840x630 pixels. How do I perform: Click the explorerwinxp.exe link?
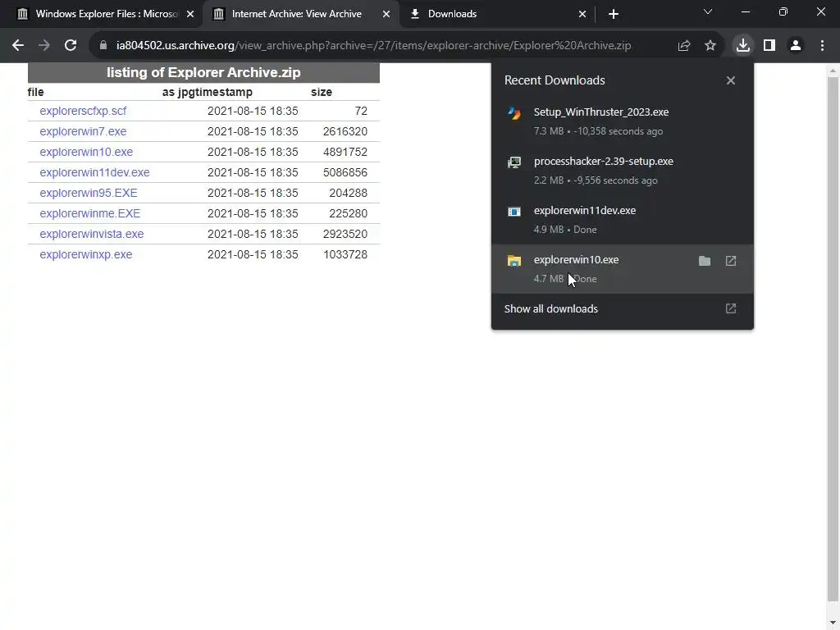click(85, 254)
